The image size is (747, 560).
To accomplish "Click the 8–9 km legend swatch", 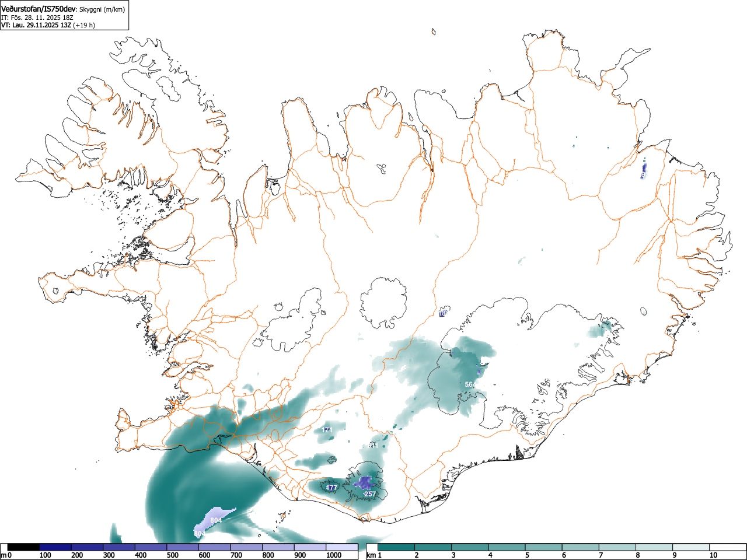I will click(x=654, y=547).
